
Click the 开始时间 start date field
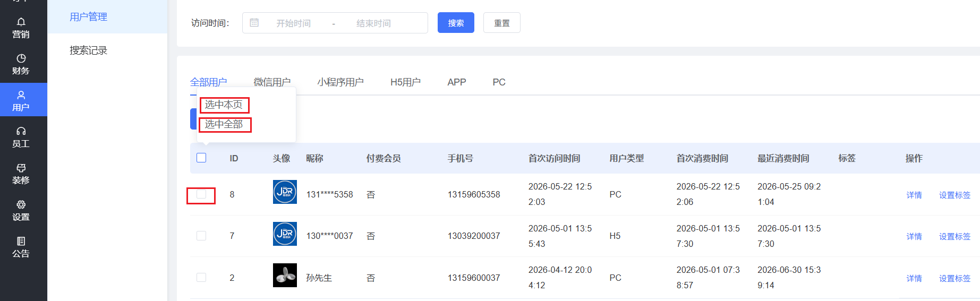(294, 23)
